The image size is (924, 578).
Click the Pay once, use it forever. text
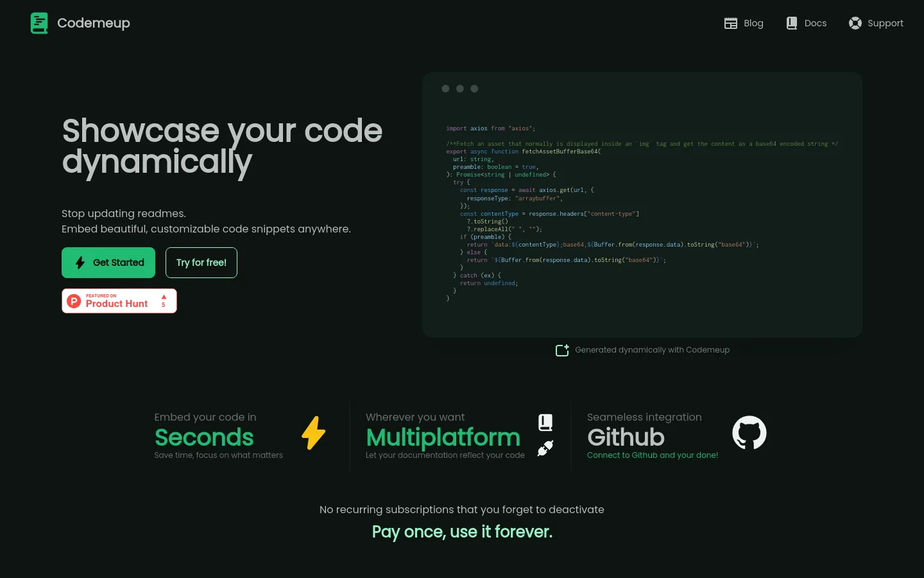(x=462, y=532)
